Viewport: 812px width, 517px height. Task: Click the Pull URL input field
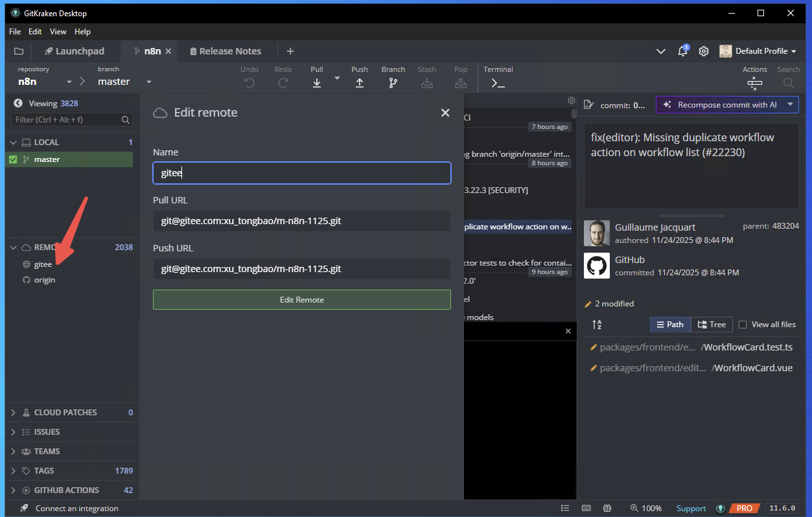click(302, 221)
